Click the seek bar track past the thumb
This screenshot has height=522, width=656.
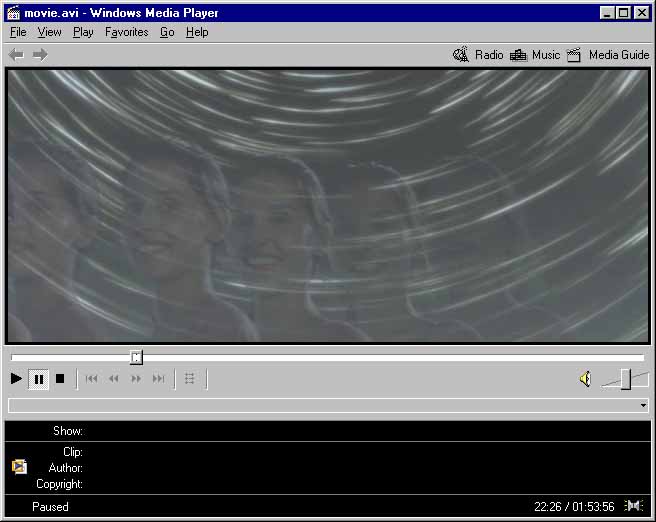tap(393, 358)
